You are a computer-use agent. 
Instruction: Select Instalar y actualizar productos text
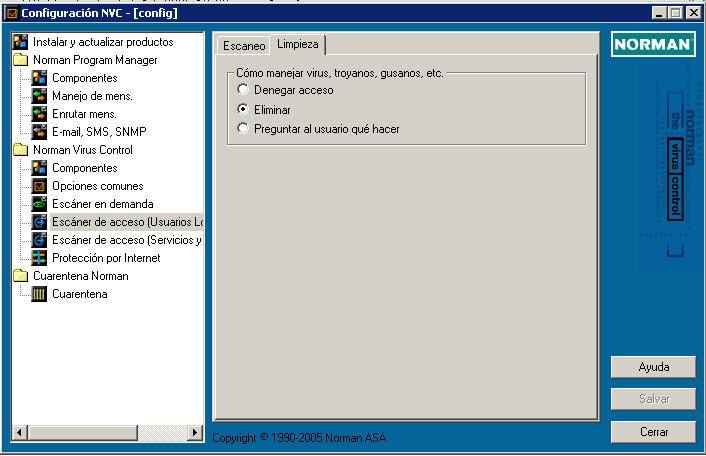pos(103,42)
